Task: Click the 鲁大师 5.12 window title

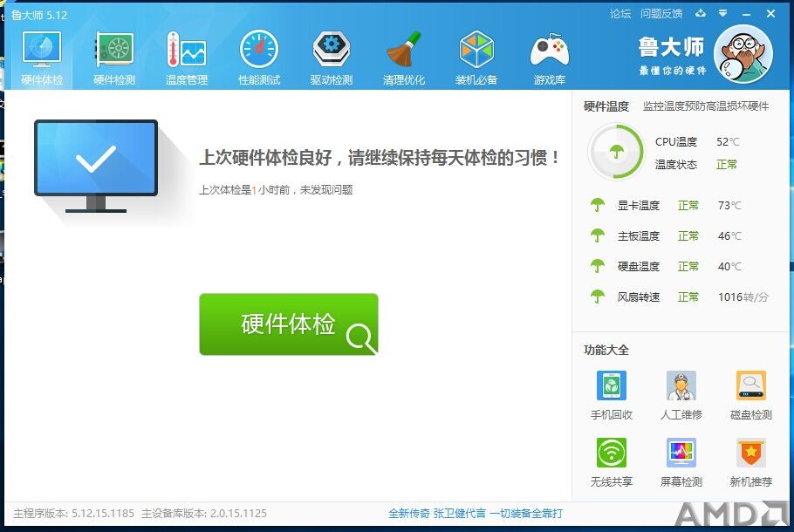Action: click(39, 15)
